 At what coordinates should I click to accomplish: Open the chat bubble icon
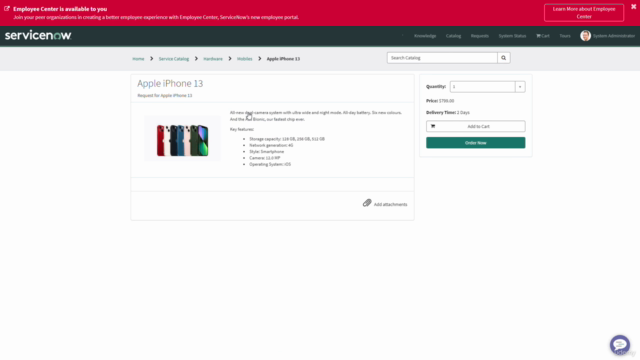(620, 345)
